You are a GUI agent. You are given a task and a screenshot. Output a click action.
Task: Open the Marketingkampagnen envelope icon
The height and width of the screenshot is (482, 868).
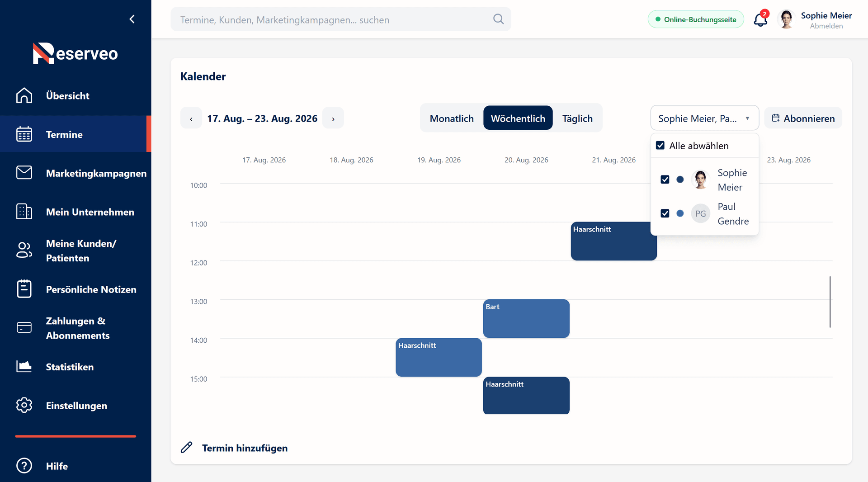coord(24,173)
